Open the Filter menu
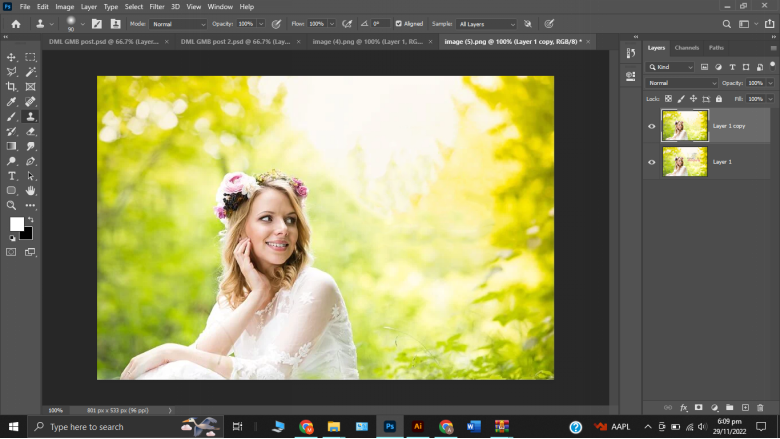The image size is (780, 439). click(157, 7)
